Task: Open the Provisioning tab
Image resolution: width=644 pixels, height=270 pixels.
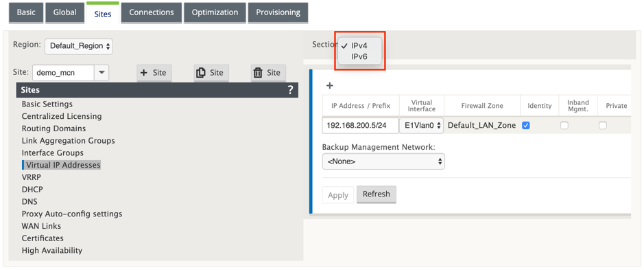Action: point(278,13)
